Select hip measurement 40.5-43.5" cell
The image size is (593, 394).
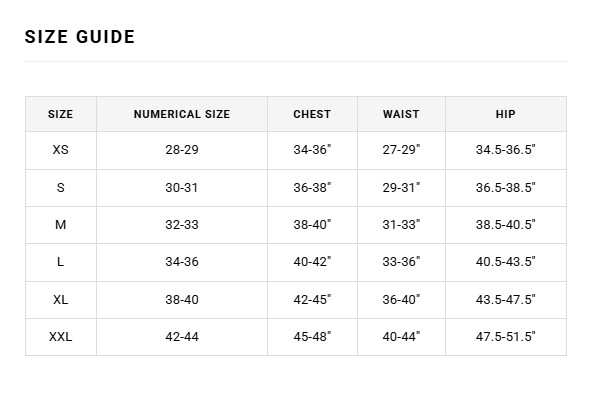coord(506,262)
